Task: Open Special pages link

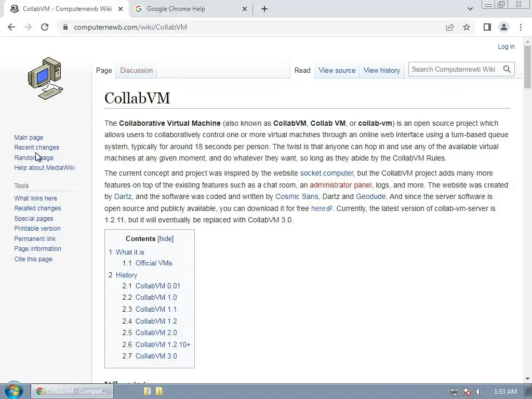Action: [x=34, y=219]
